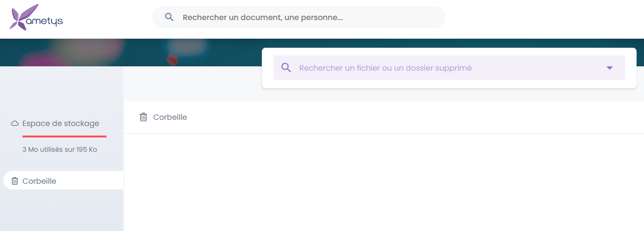Click the trash icon in the left sidebar
Image resolution: width=644 pixels, height=231 pixels.
pos(15,181)
